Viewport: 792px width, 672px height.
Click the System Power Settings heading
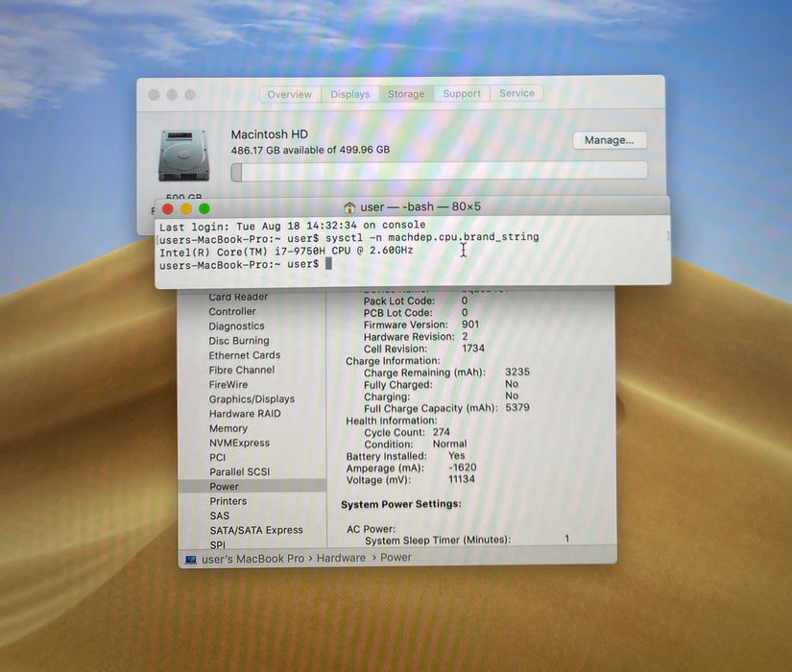(x=401, y=504)
